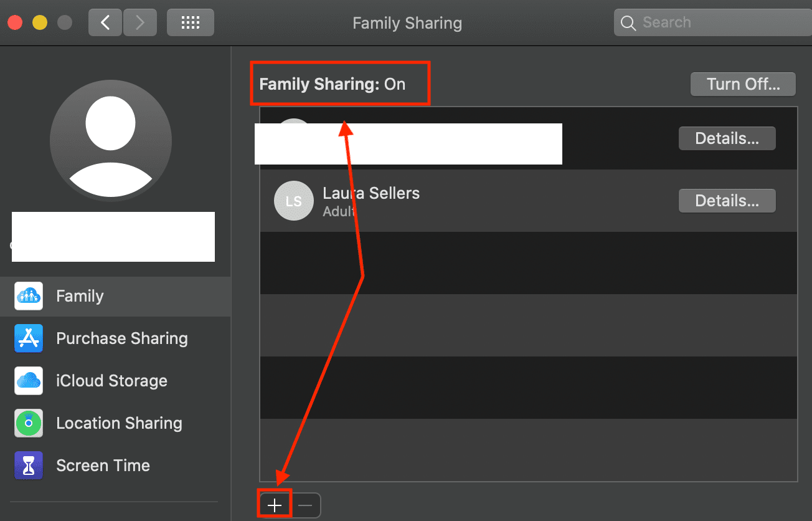Select the Location Sharing menu label

119,423
